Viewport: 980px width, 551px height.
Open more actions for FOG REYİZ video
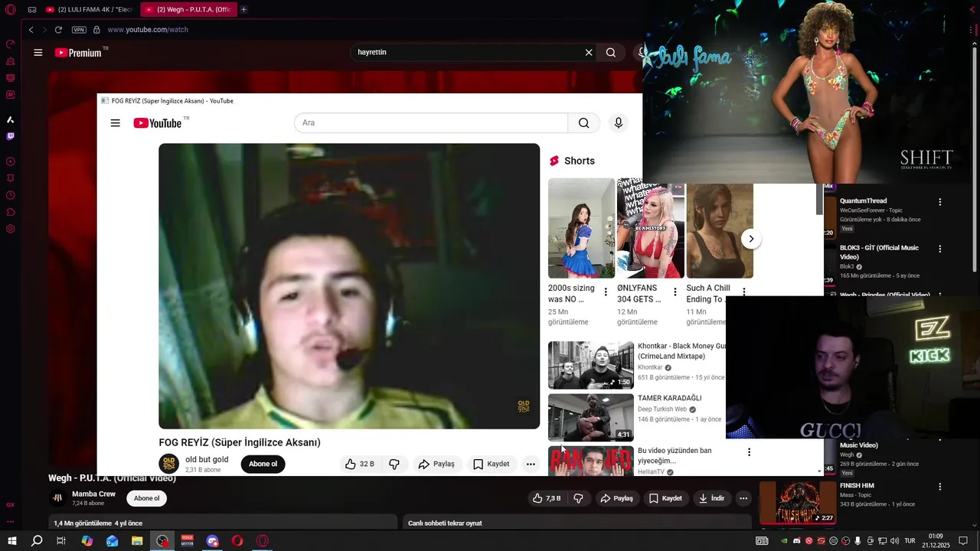[x=531, y=464]
